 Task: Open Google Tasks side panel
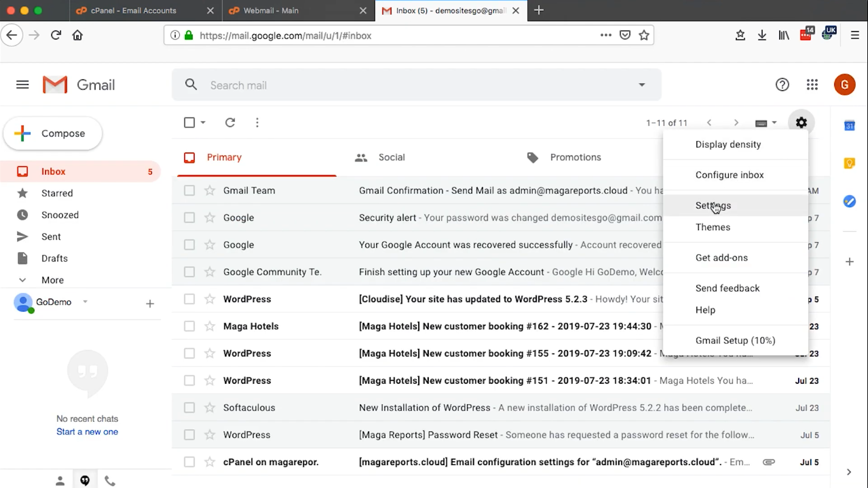850,201
